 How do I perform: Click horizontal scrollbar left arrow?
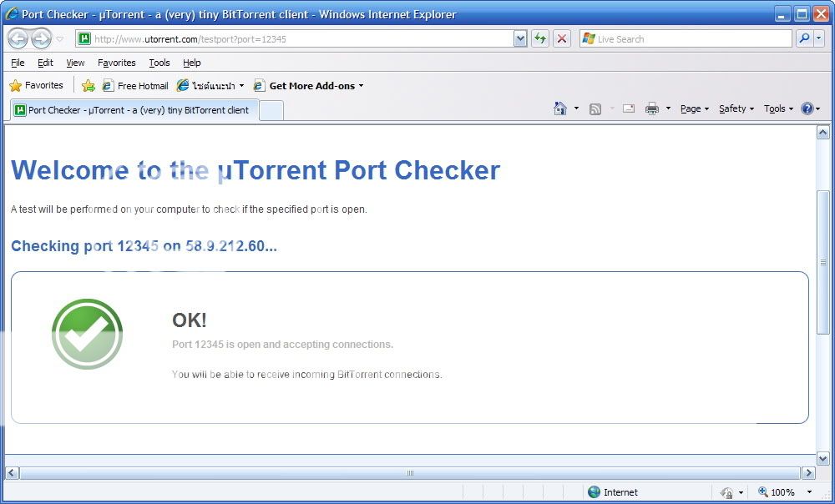11,472
